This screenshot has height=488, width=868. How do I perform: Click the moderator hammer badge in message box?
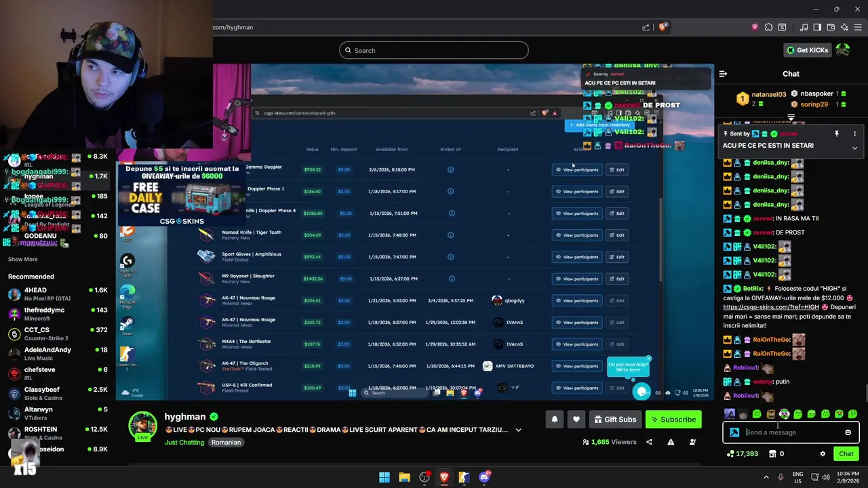pyautogui.click(x=734, y=432)
